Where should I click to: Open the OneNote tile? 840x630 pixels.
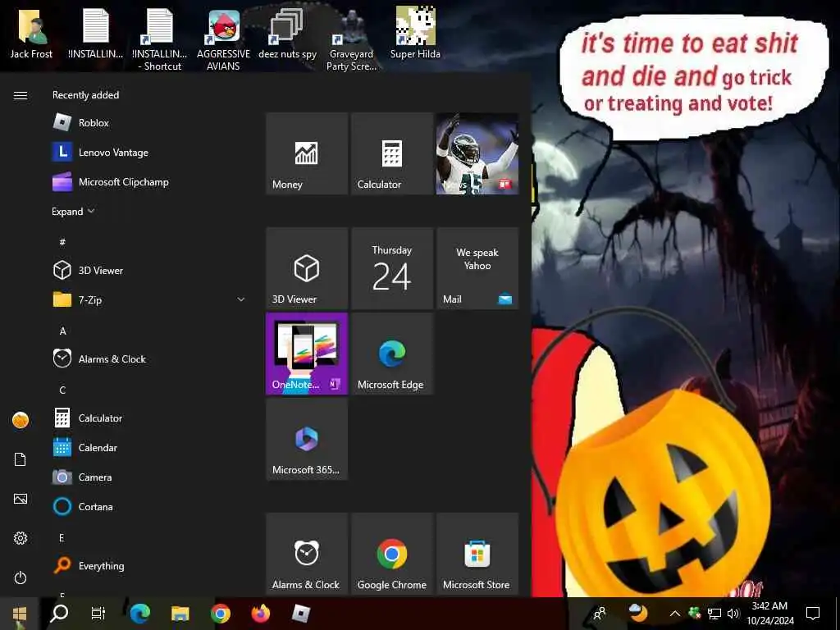pyautogui.click(x=307, y=354)
